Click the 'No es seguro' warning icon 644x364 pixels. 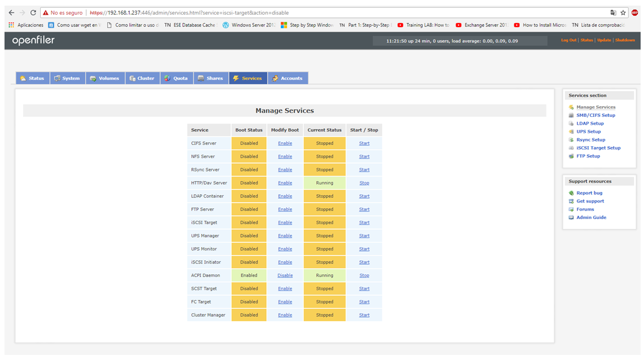pos(46,13)
